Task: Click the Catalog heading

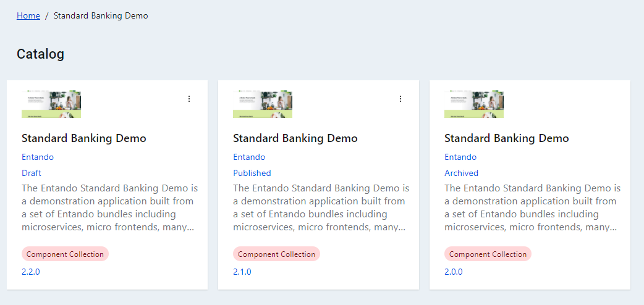Action: pos(40,54)
